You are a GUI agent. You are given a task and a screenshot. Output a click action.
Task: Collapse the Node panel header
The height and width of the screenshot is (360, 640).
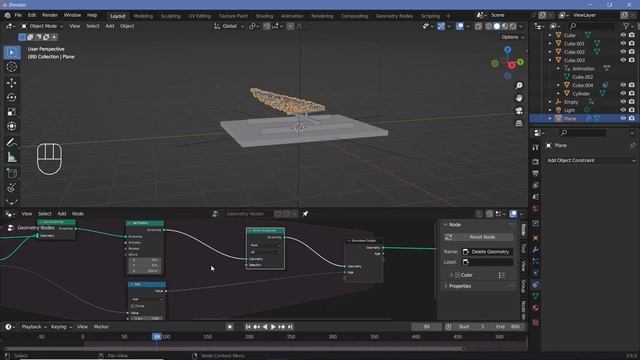tap(446, 224)
